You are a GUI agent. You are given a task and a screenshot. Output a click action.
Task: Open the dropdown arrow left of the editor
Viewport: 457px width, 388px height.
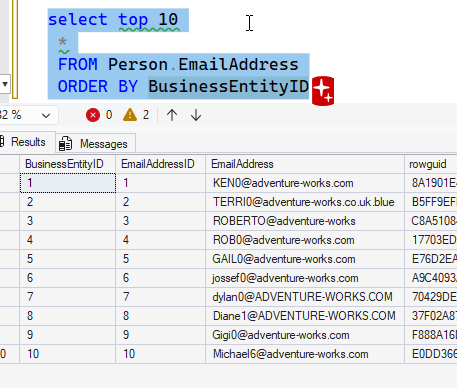pos(5,84)
